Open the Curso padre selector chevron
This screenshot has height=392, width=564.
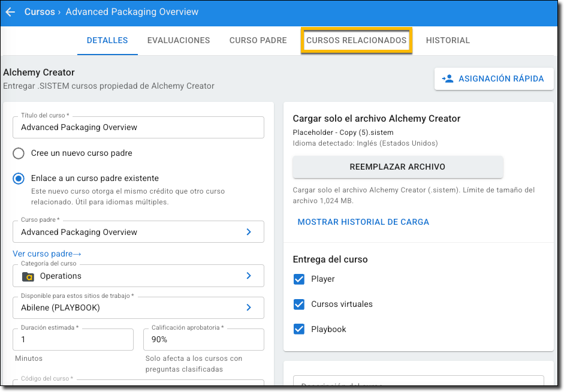pos(249,232)
